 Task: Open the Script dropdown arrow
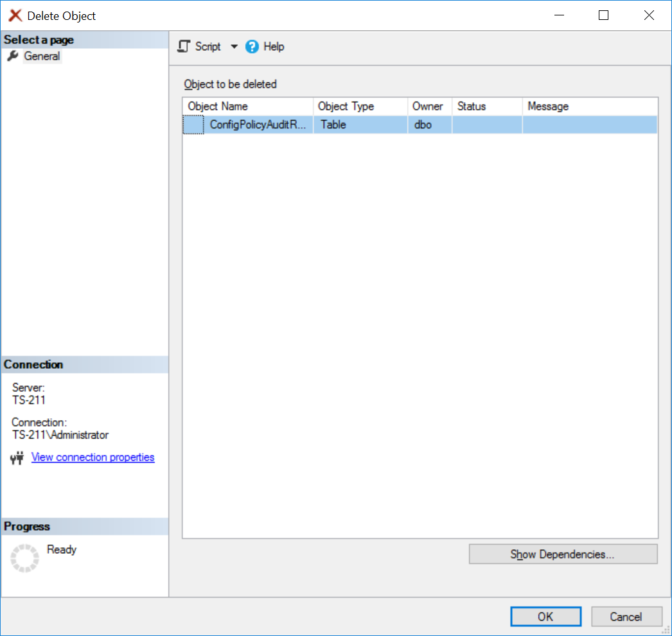pyautogui.click(x=234, y=46)
